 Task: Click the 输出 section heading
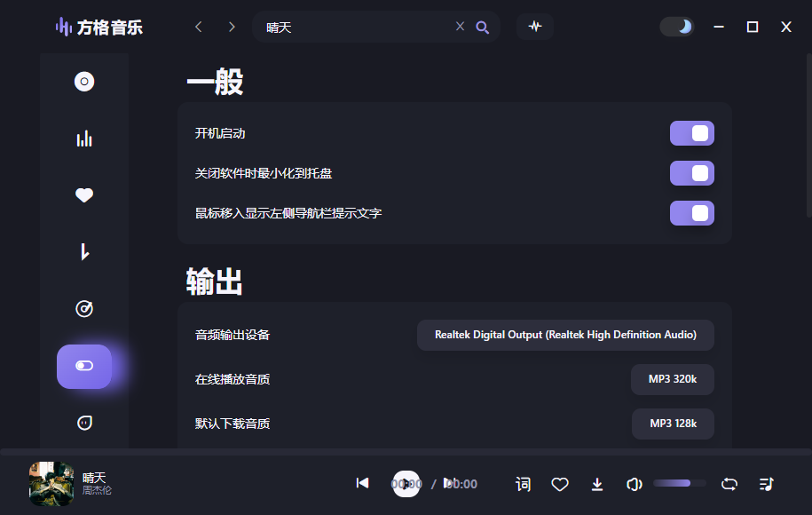(215, 281)
